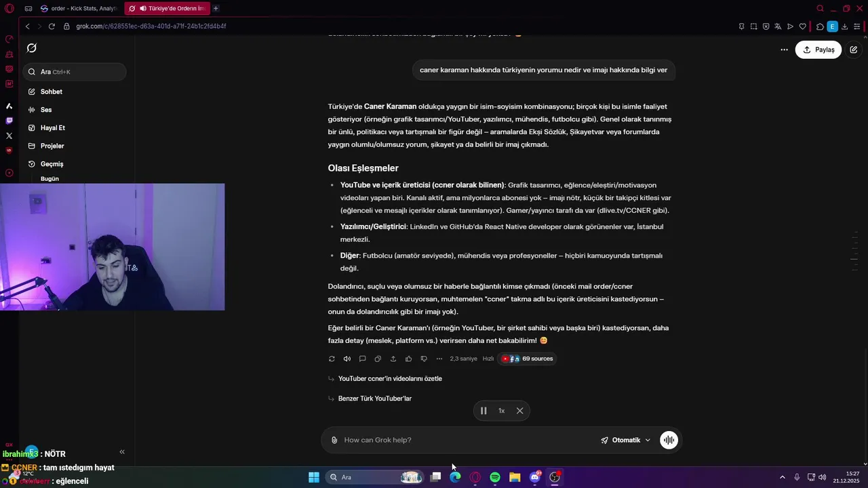This screenshot has width=868, height=488.
Task: Go back in browser
Action: tap(27, 26)
